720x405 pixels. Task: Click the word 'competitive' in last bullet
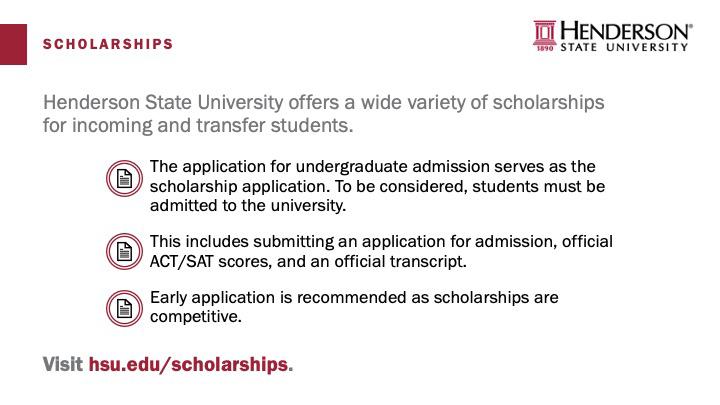point(194,317)
